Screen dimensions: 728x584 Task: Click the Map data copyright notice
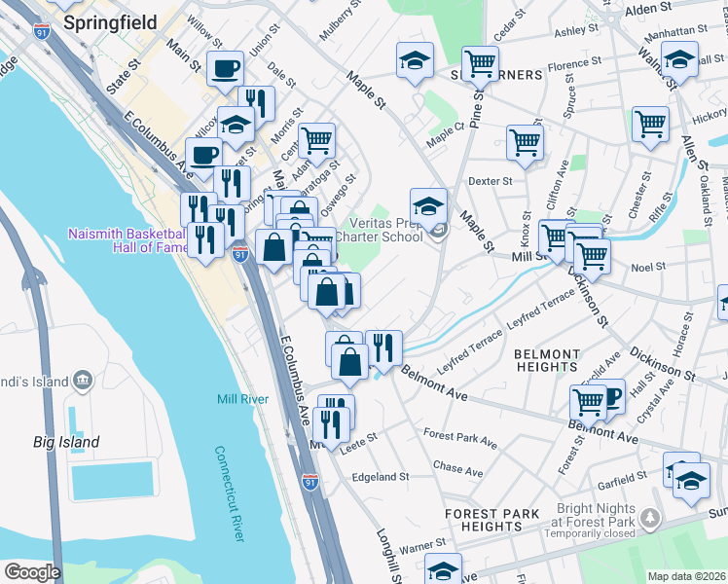coord(687,576)
